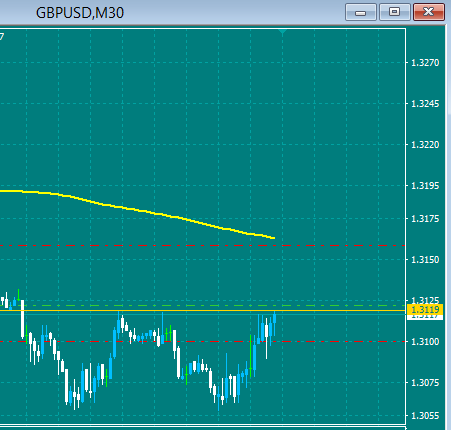Click the 1.3175 price axis label
Viewport: 451px width, 430px height.
click(425, 219)
